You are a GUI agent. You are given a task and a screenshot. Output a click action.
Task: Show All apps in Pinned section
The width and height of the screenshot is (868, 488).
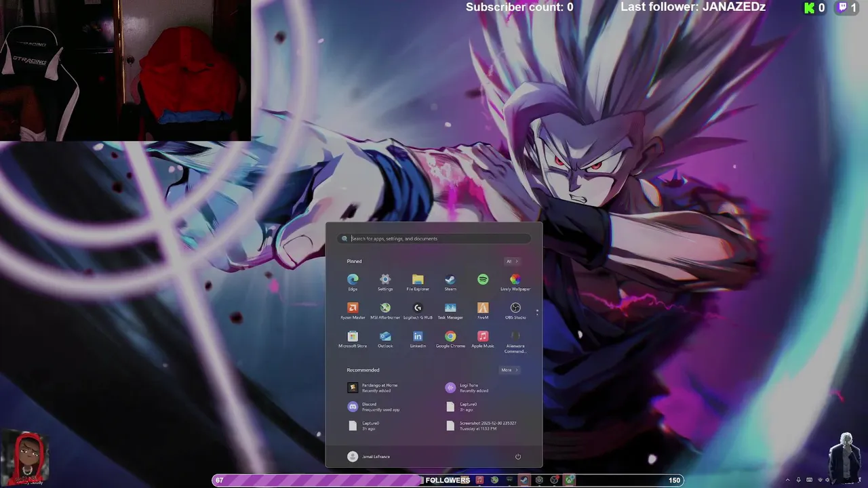512,261
